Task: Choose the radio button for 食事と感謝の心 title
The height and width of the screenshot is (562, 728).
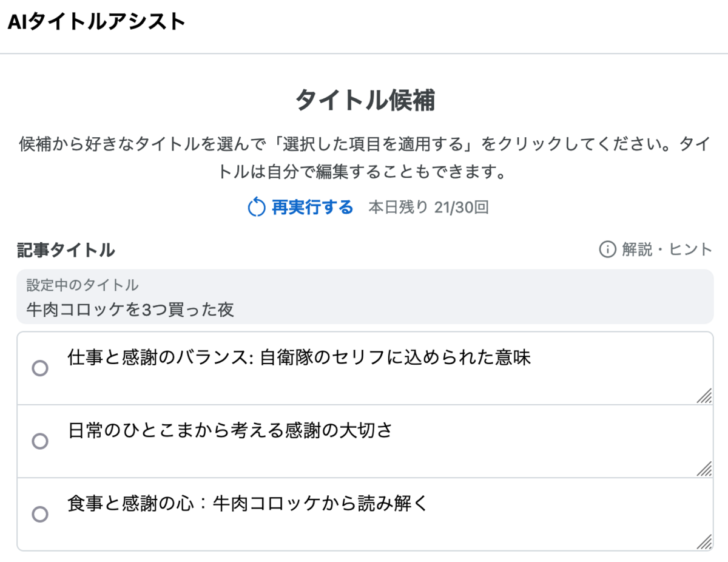Action: tap(40, 515)
